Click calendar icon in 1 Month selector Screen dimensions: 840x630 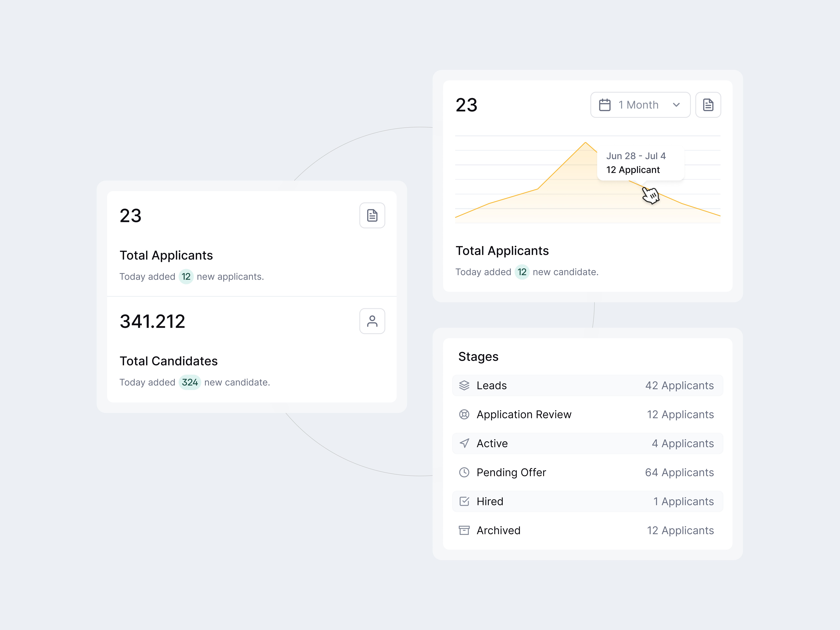pyautogui.click(x=604, y=105)
